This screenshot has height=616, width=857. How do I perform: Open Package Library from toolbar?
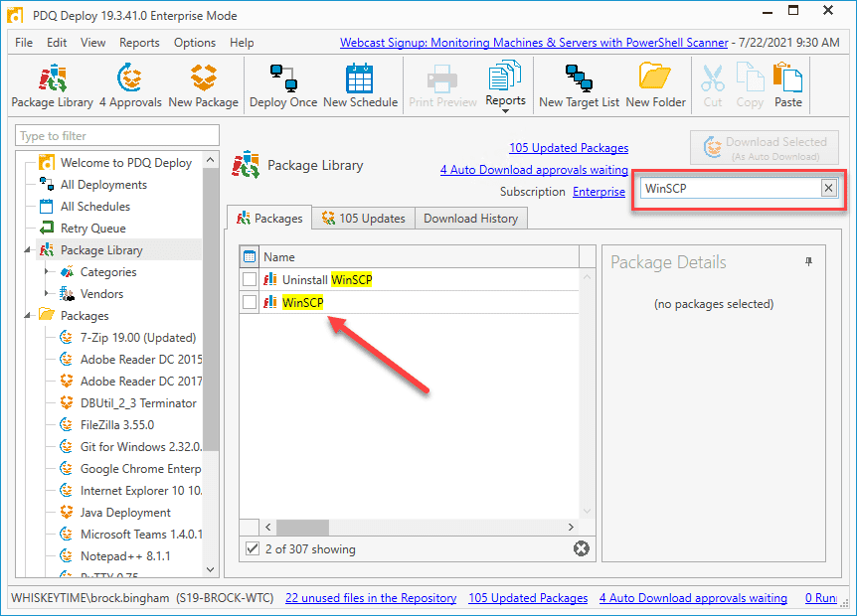pyautogui.click(x=52, y=86)
